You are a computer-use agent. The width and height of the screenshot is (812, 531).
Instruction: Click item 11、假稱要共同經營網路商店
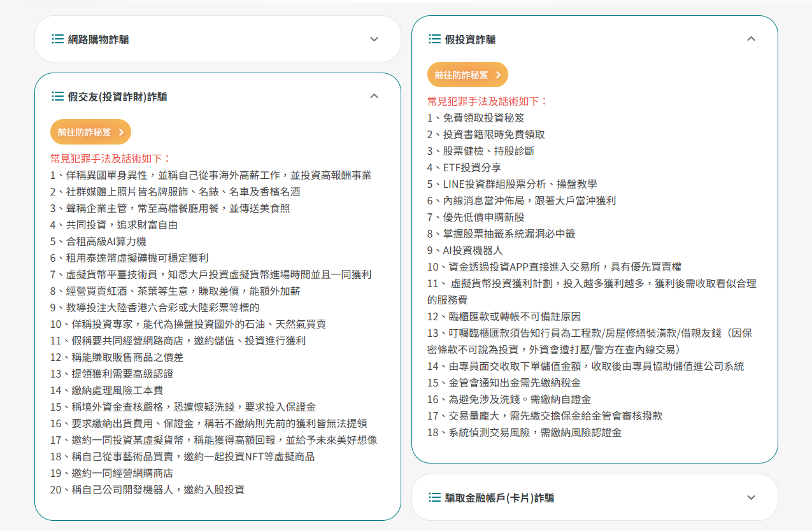[x=178, y=341]
